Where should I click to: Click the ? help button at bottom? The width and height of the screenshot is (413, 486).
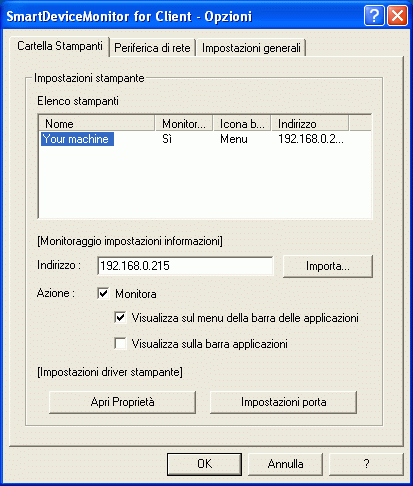pyautogui.click(x=366, y=464)
